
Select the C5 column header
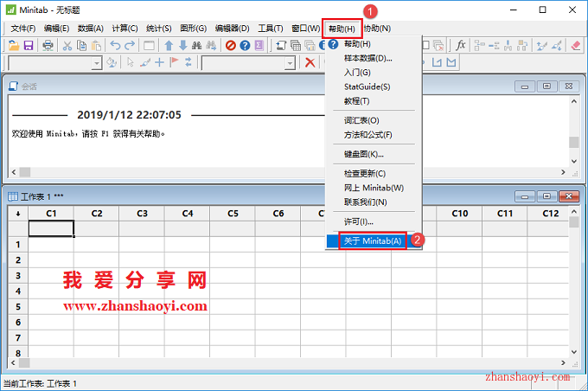(x=233, y=214)
